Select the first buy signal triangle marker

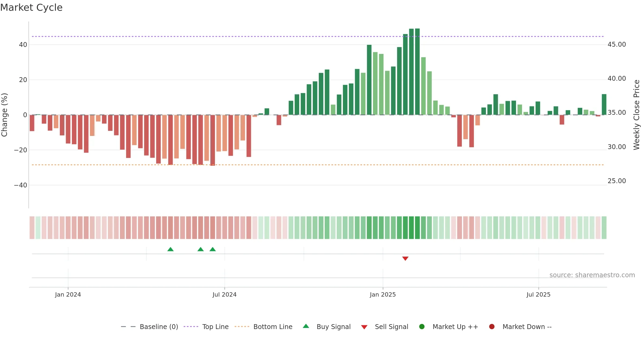tap(170, 249)
